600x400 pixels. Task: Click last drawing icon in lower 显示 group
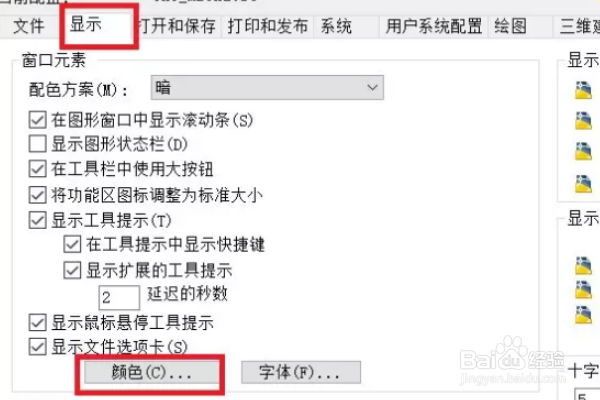coord(583,315)
